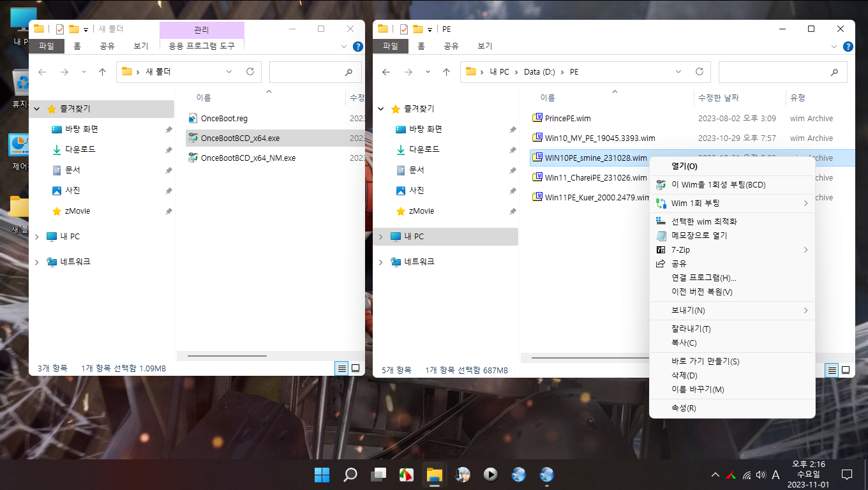Go up one level in PE window
Screen dimensions: 868x490
click(446, 72)
